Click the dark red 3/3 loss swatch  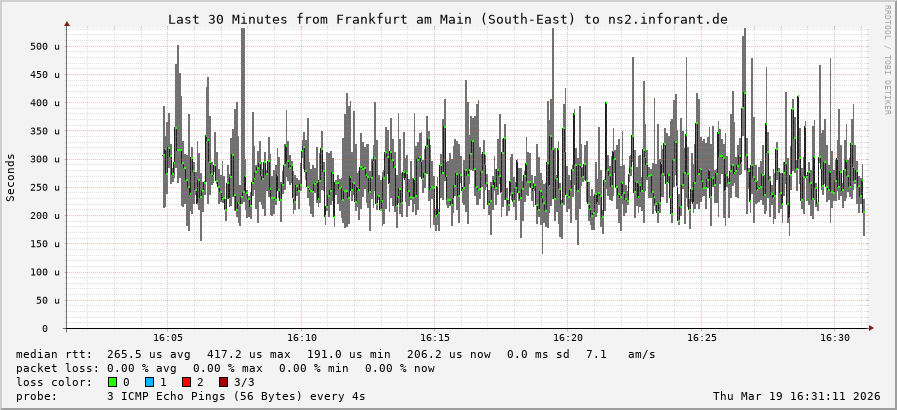[223, 382]
